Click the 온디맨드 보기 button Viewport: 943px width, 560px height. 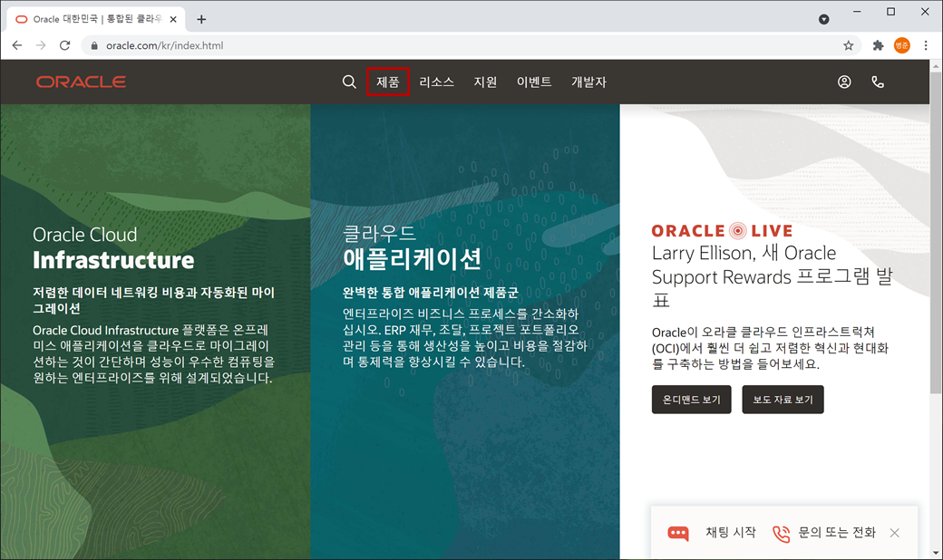pyautogui.click(x=692, y=400)
